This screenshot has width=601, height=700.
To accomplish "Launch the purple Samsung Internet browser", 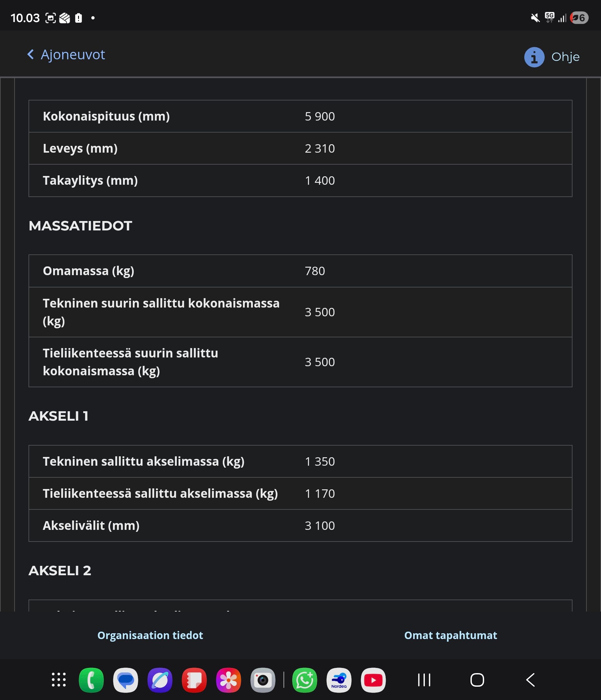I will coord(160,680).
